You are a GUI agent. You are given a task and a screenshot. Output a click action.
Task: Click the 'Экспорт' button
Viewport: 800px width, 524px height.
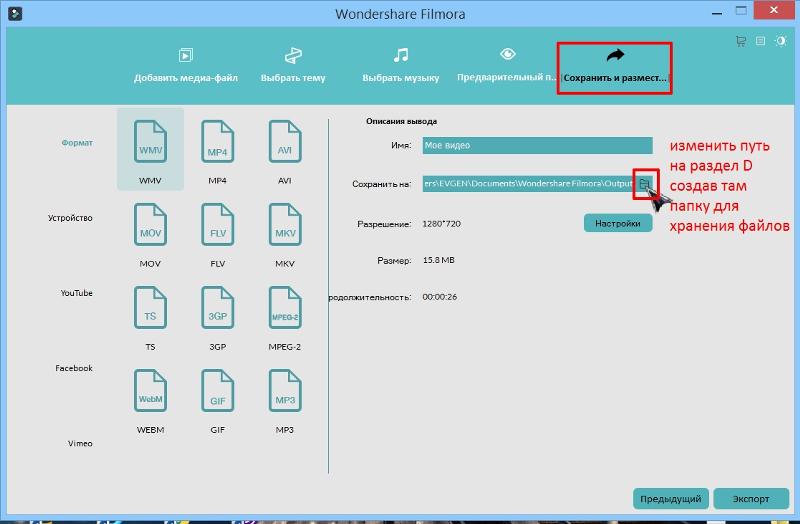click(x=750, y=498)
